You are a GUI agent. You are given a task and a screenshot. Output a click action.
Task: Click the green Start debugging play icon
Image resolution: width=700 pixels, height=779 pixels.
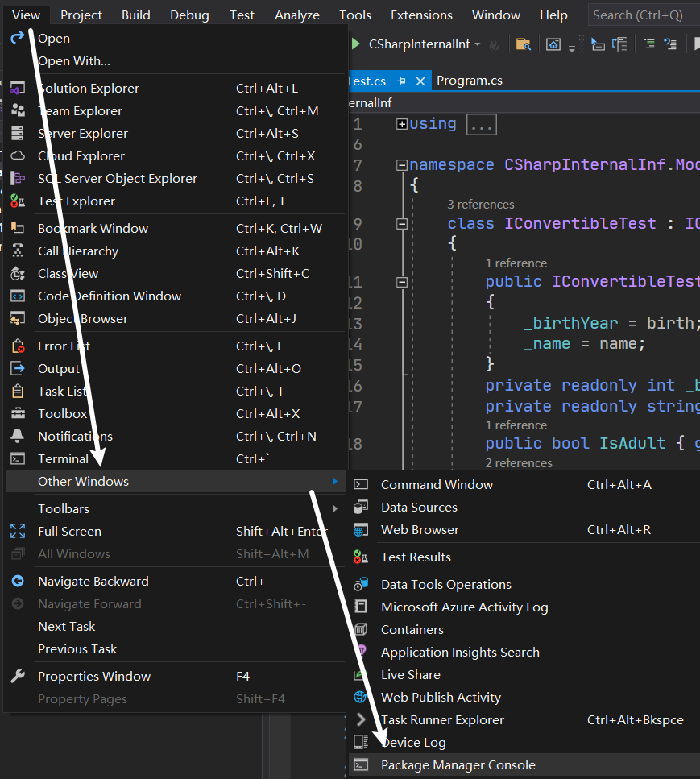coord(355,44)
